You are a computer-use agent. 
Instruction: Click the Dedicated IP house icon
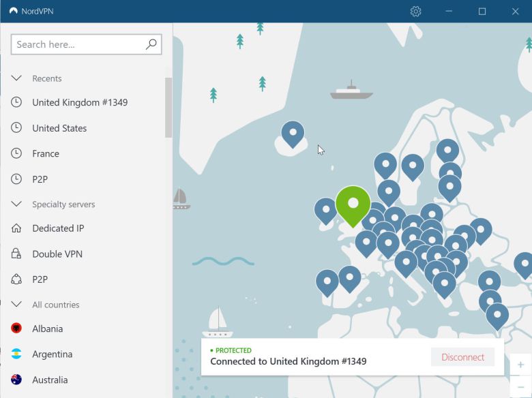[x=16, y=228]
